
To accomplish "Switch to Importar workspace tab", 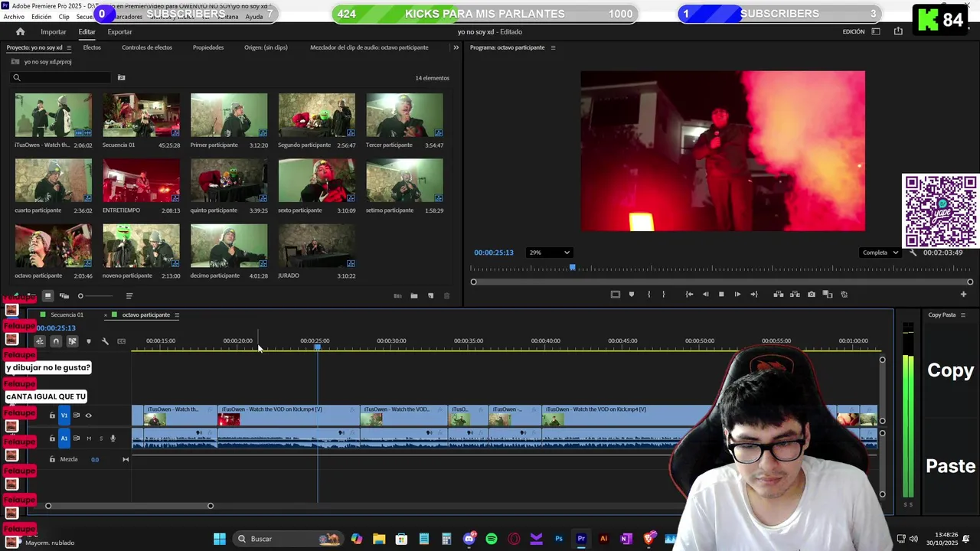I will tap(53, 31).
